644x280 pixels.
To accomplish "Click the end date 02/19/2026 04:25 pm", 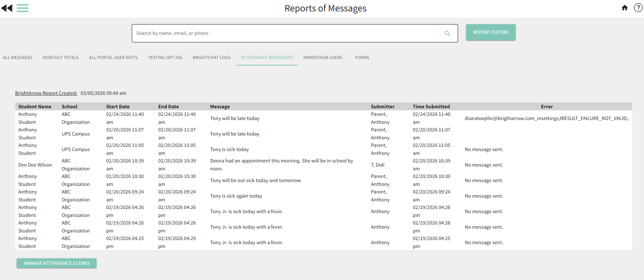I will 177,242.
